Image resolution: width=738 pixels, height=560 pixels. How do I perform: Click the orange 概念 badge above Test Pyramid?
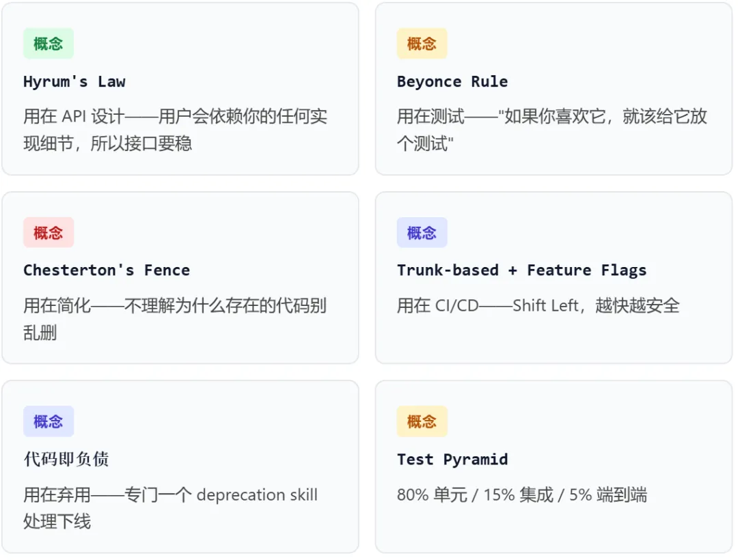tap(422, 421)
